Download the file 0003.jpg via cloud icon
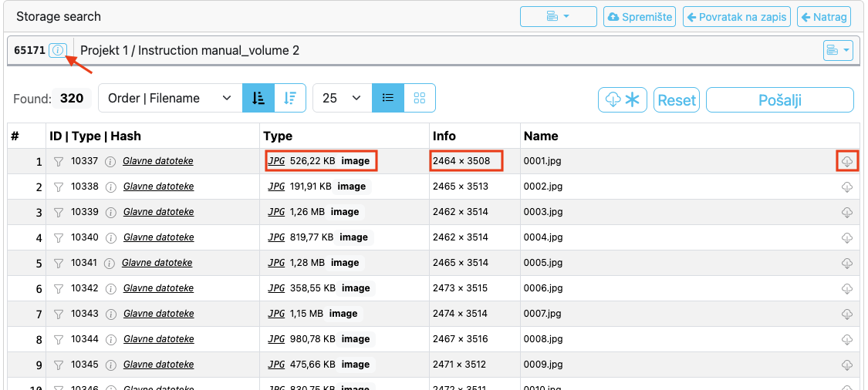 (x=846, y=213)
